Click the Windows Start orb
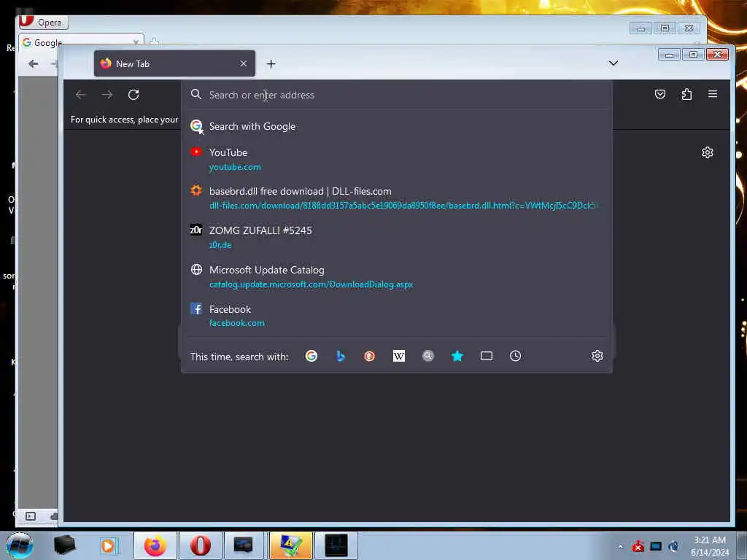This screenshot has height=560, width=747. tap(19, 545)
